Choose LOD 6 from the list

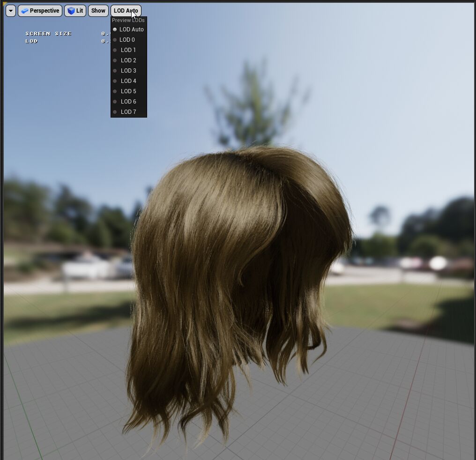128,102
